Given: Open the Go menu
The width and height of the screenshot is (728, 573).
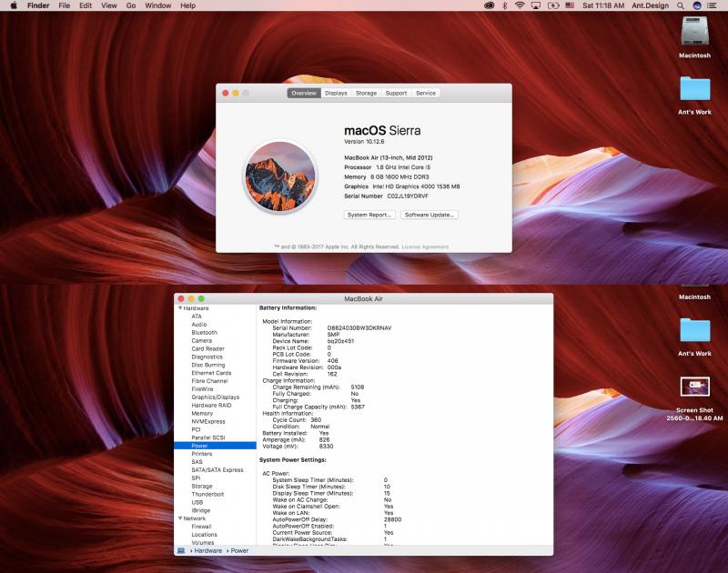Looking at the screenshot, I should [131, 5].
